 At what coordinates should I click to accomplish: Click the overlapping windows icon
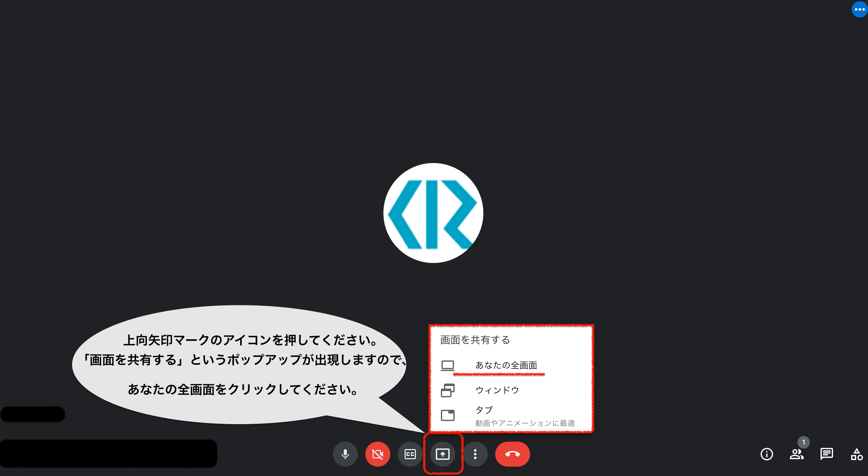tap(447, 390)
